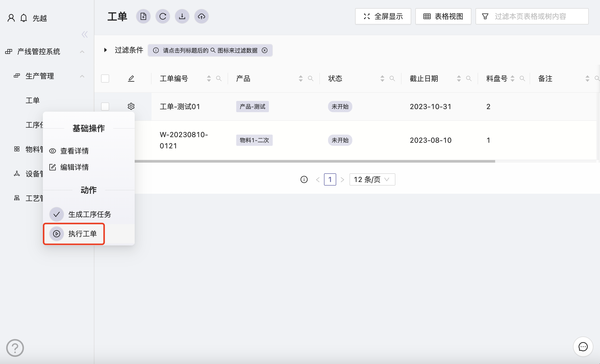Open the 12 条/页 page size dropdown
This screenshot has width=600, height=364.
pos(372,179)
